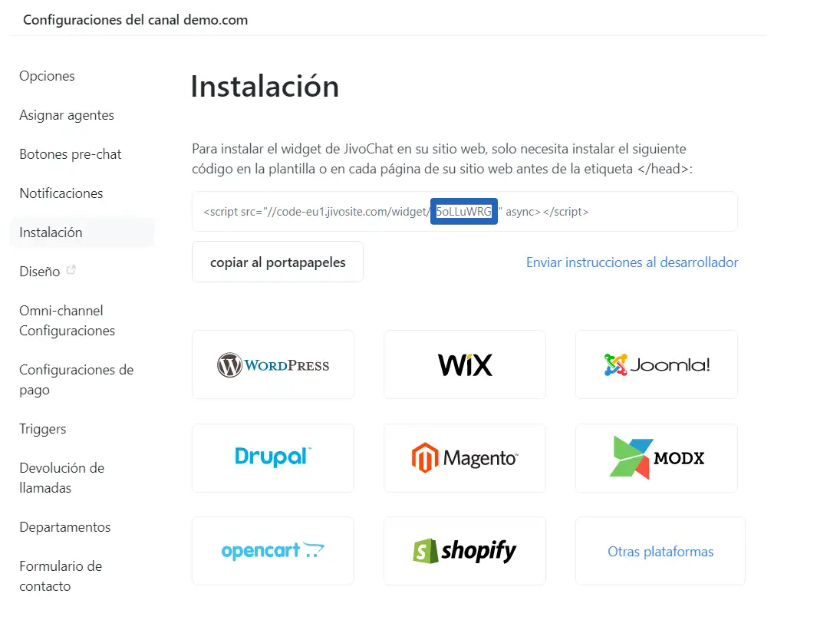Select Omni-channel Configuraciones menu item
The width and height of the screenshot is (840, 620).
click(68, 321)
